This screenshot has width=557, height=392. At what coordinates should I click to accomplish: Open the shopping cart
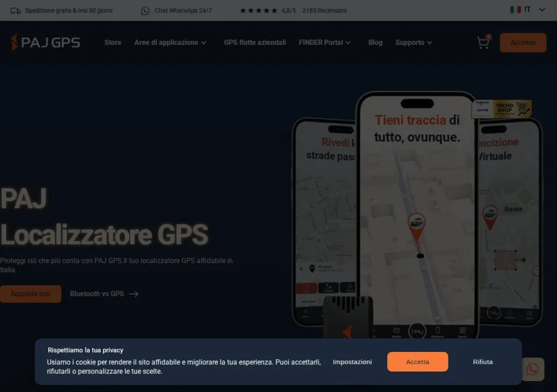point(483,42)
